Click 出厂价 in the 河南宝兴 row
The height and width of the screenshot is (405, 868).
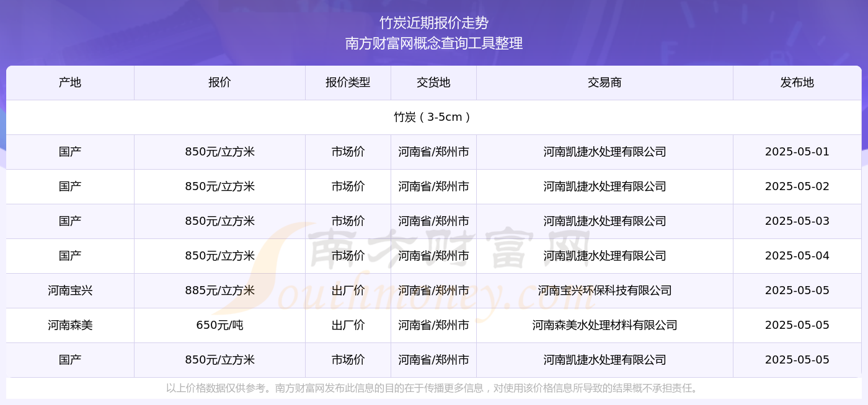[x=348, y=290]
